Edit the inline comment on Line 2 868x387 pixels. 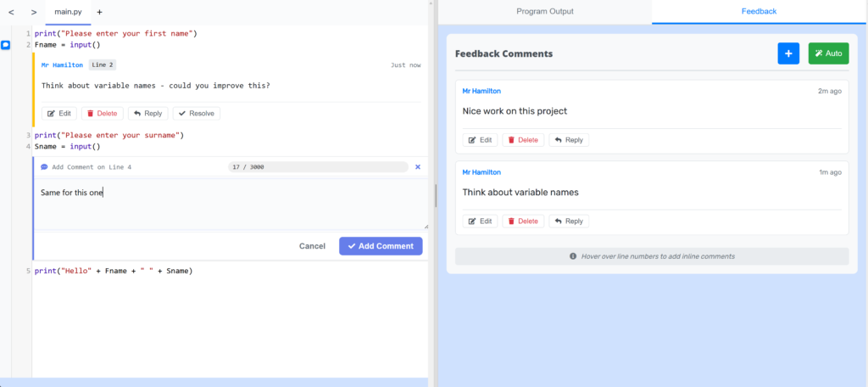pyautogui.click(x=58, y=113)
